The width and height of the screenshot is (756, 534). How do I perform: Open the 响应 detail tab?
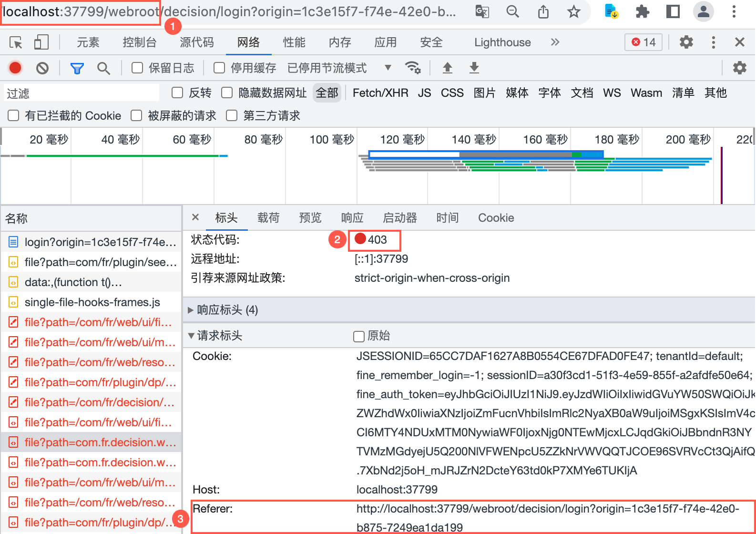(352, 218)
